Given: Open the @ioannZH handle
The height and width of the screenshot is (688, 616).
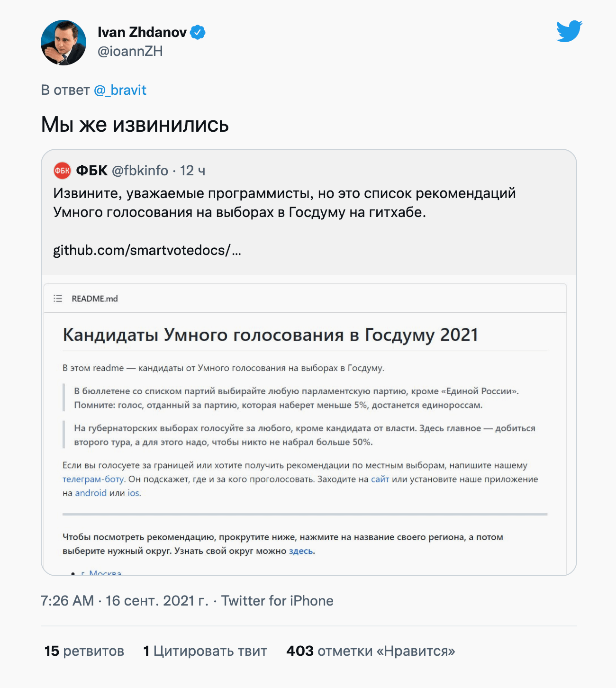Looking at the screenshot, I should (130, 51).
